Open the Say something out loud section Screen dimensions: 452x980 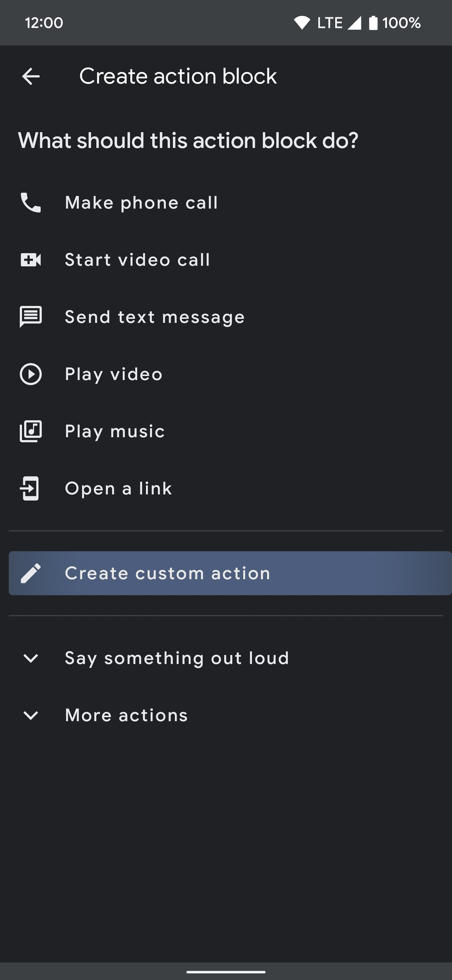coord(177,658)
